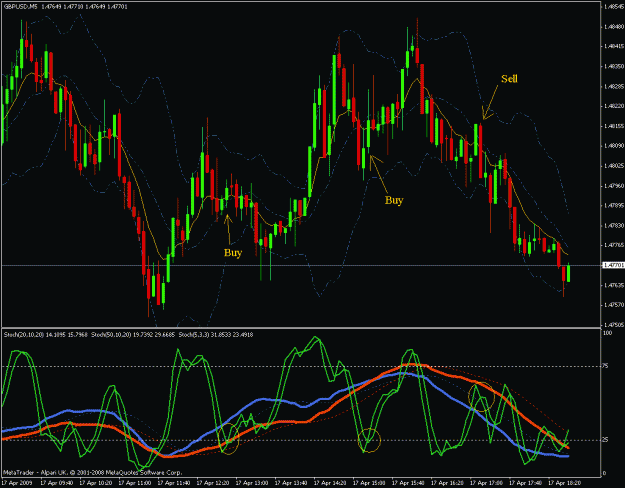Click the stochastic level label 25
Viewport: 625px width, 488px height.
click(x=606, y=440)
